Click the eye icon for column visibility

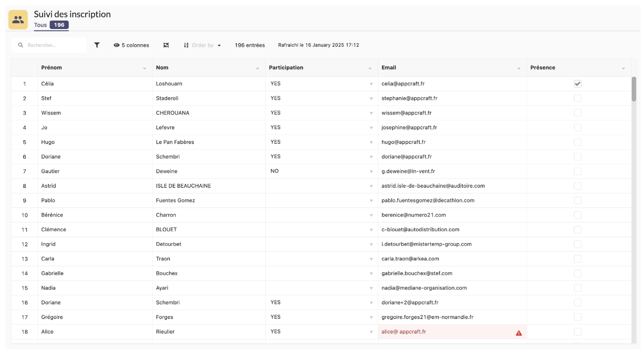(x=116, y=45)
